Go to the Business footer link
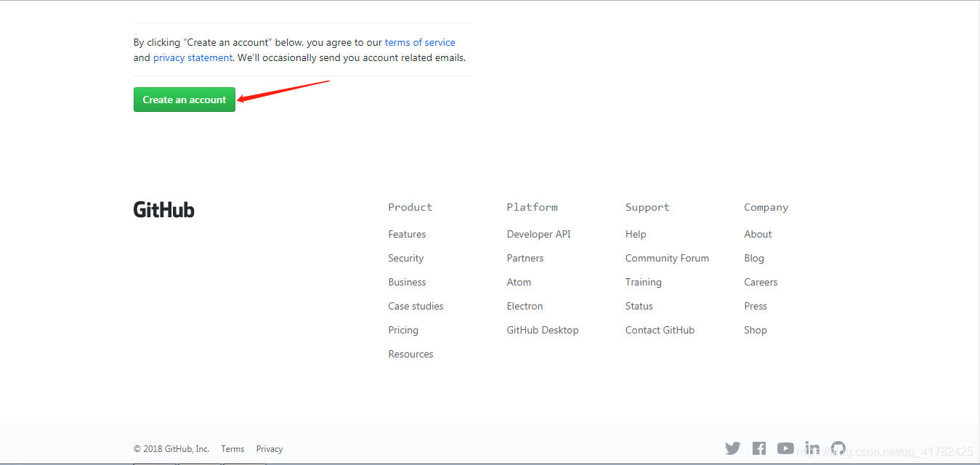Screen dimensions: 980x465 (407, 282)
